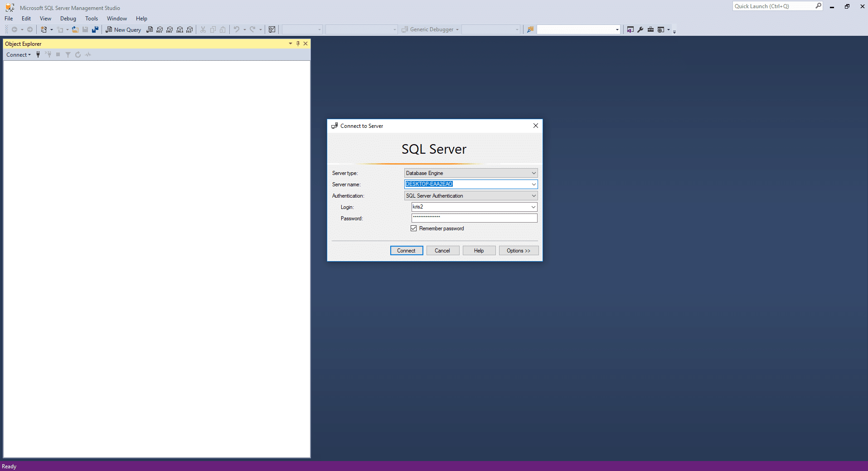Expand the Server name dropdown arrow
This screenshot has width=868, height=471.
[x=534, y=184]
